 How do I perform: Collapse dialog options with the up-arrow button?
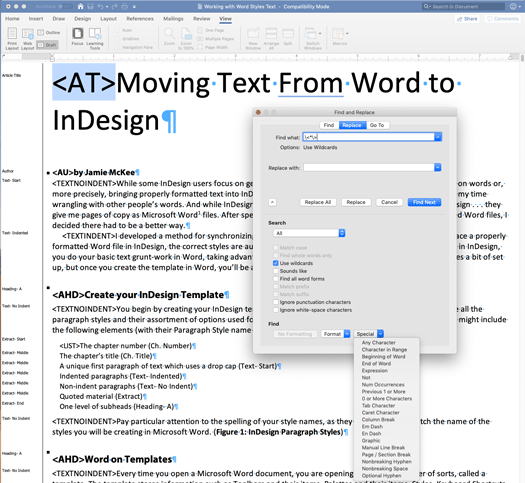click(273, 202)
